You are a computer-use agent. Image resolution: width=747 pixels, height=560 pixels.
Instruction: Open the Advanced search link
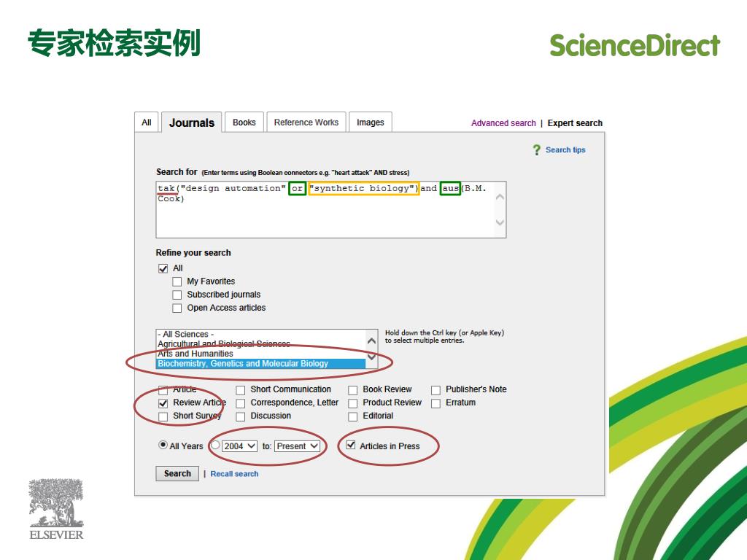click(503, 122)
